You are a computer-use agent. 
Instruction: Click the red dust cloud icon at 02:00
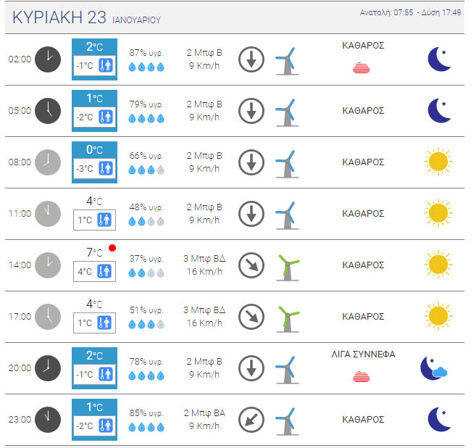tap(362, 69)
